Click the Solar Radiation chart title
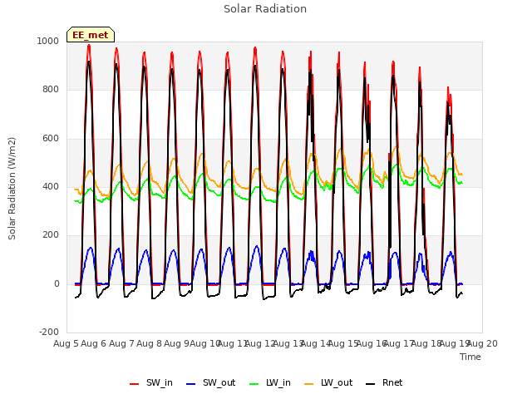 pyautogui.click(x=265, y=9)
